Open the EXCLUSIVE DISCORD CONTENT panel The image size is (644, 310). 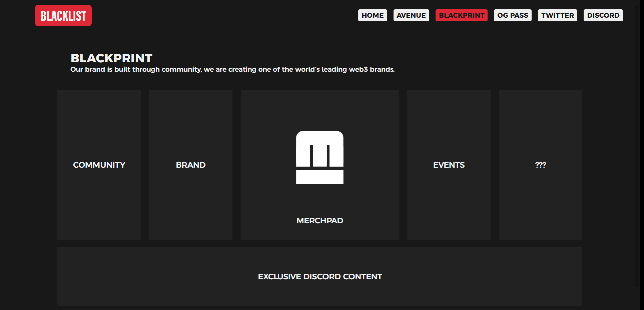(x=320, y=277)
